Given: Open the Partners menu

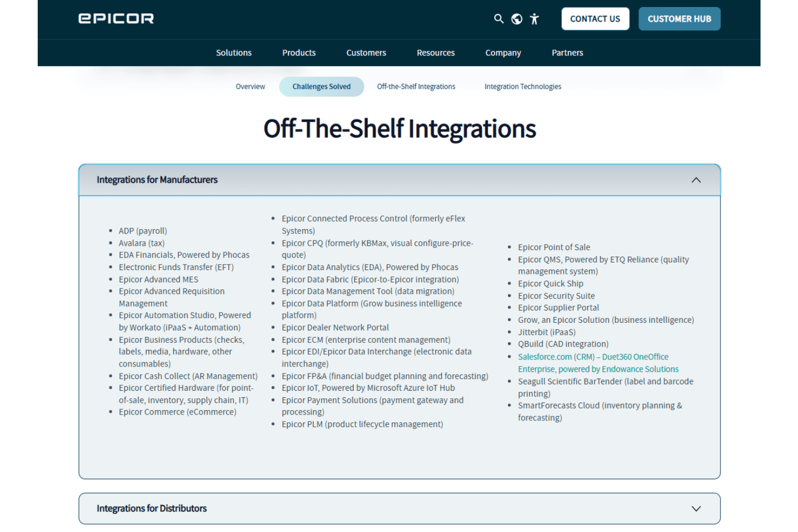Looking at the screenshot, I should point(567,53).
